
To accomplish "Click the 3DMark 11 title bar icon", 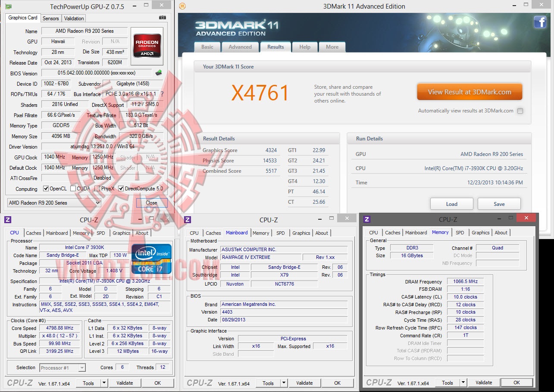I will point(183,6).
